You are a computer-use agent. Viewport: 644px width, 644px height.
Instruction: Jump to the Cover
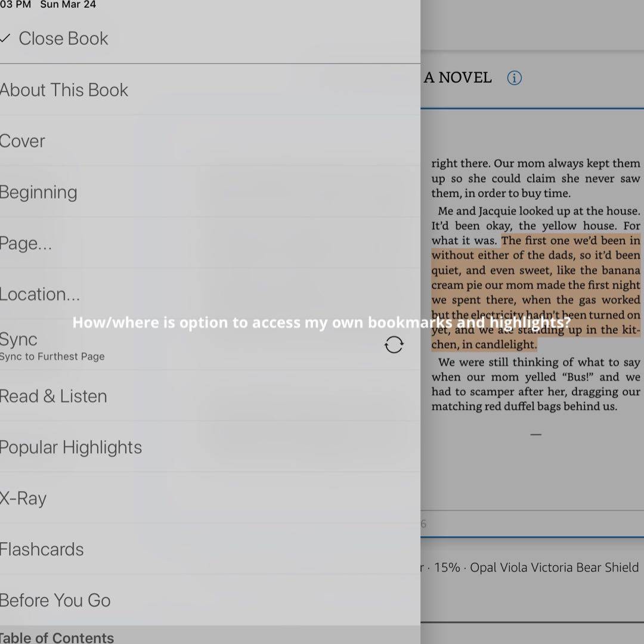[23, 141]
